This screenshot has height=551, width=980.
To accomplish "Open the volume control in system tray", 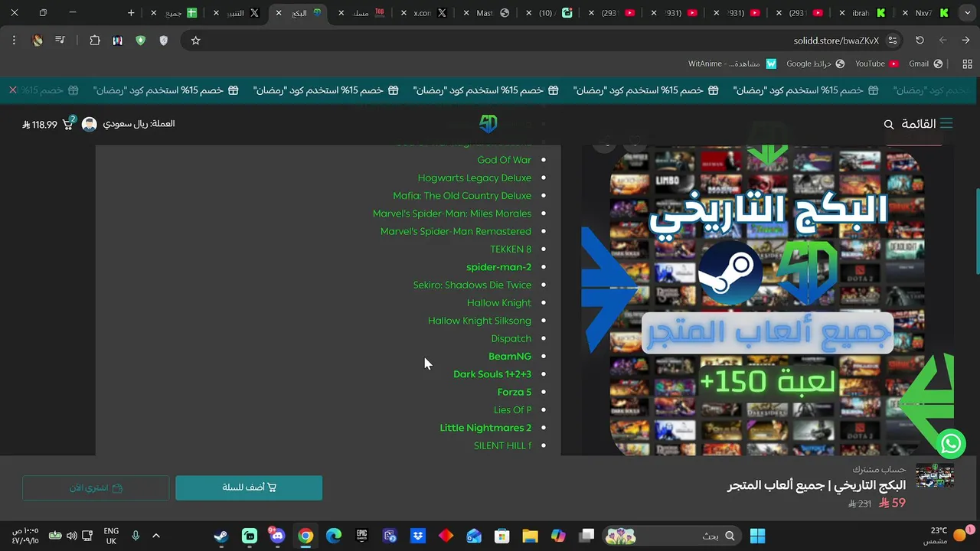I will click(71, 536).
